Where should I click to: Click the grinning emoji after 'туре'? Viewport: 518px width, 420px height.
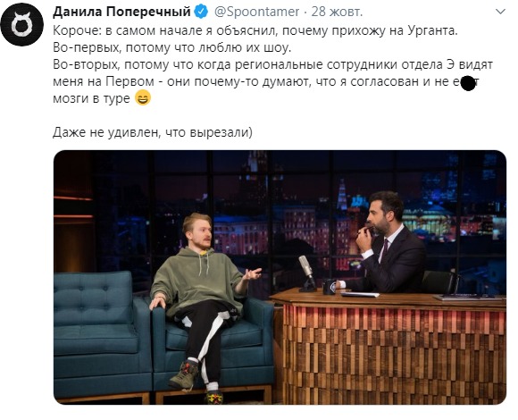pos(143,98)
